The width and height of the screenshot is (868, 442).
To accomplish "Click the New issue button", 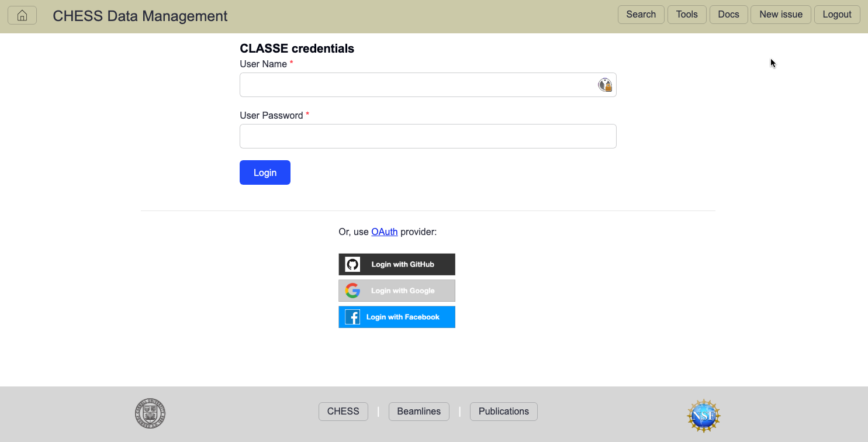I will (781, 15).
